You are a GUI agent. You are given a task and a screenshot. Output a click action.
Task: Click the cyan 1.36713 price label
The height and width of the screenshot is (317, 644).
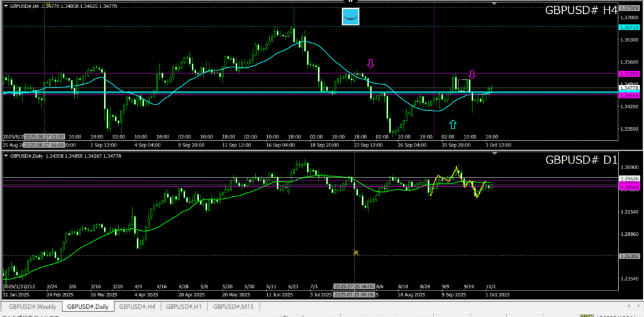(628, 28)
